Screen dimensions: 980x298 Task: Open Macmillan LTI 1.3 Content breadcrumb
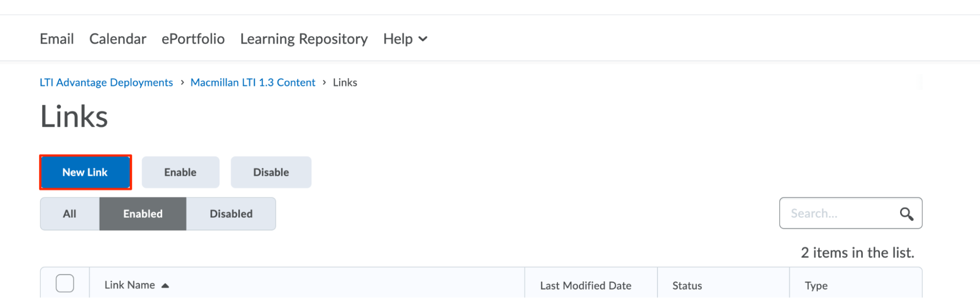253,82
